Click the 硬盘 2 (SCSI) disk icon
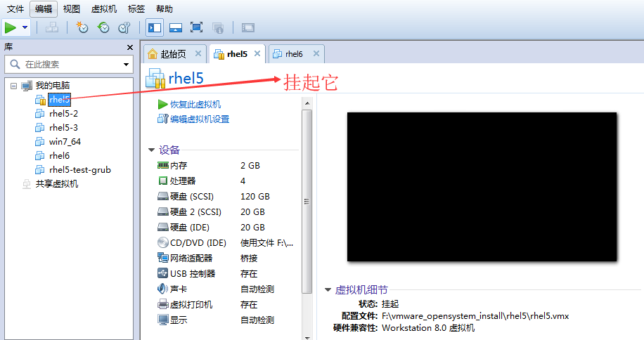Viewport: 644px width, 340px height. tap(163, 211)
